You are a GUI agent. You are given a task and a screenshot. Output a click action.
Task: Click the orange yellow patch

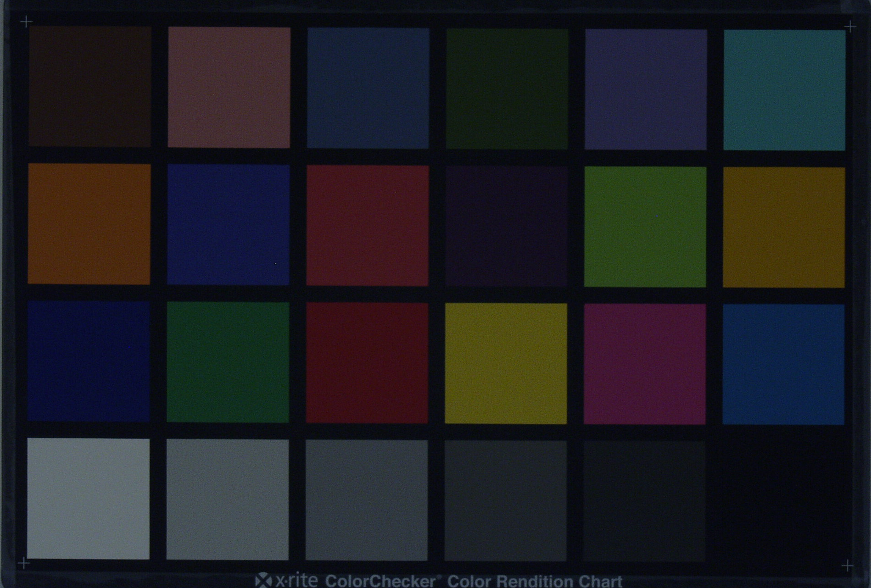(784, 227)
